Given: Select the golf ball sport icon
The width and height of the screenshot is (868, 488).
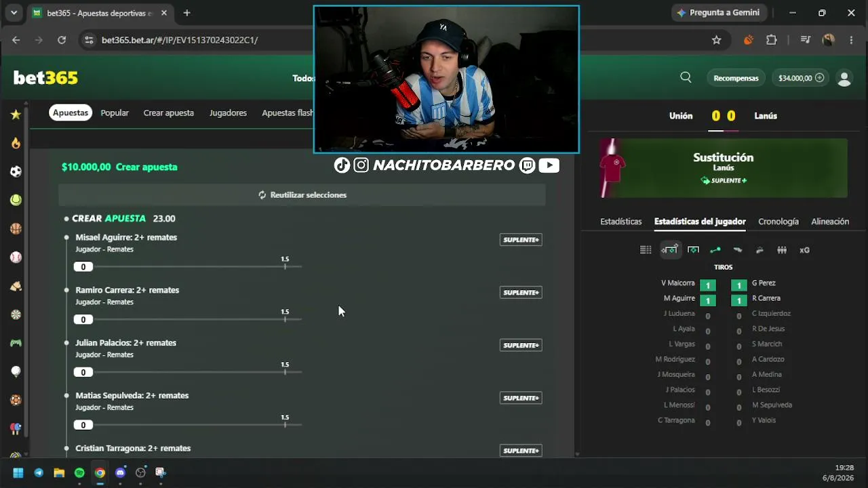Looking at the screenshot, I should coord(16,371).
